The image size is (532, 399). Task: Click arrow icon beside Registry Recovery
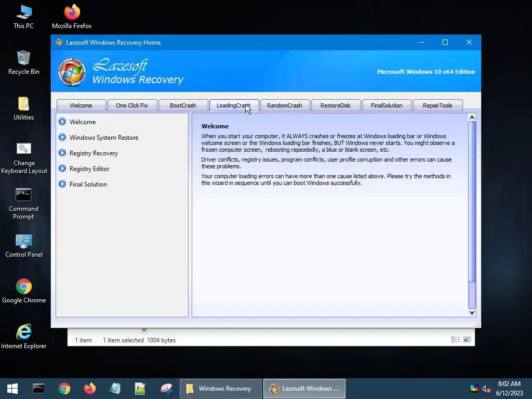[62, 153]
